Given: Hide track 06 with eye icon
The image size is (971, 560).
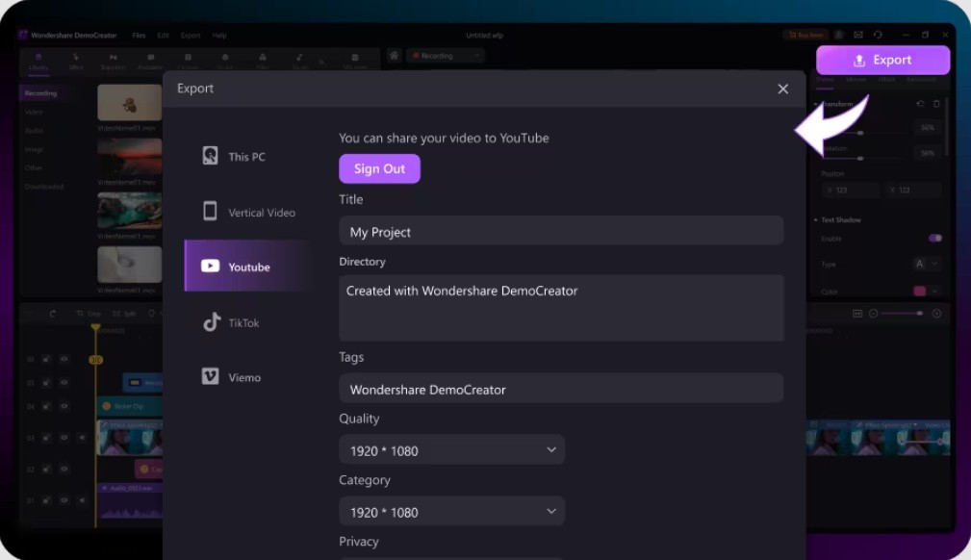Looking at the screenshot, I should click(x=64, y=359).
